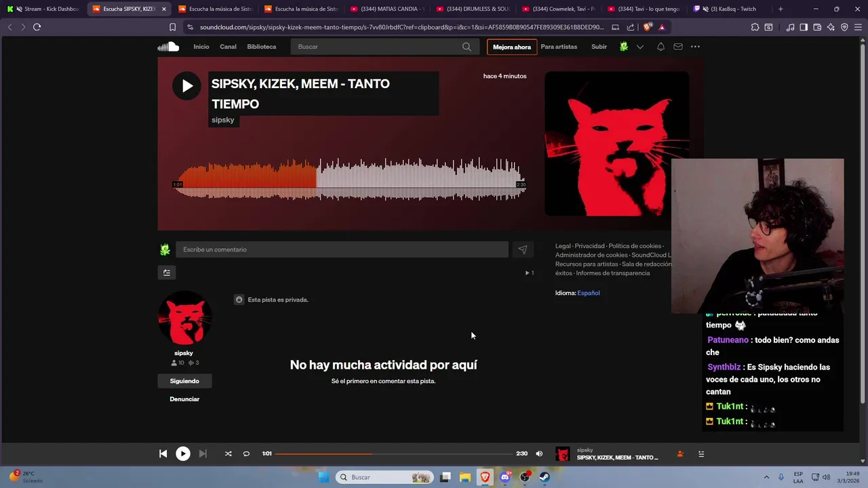Toggle shuffle in the player bar
Viewport: 868px width, 488px height.
pyautogui.click(x=228, y=453)
